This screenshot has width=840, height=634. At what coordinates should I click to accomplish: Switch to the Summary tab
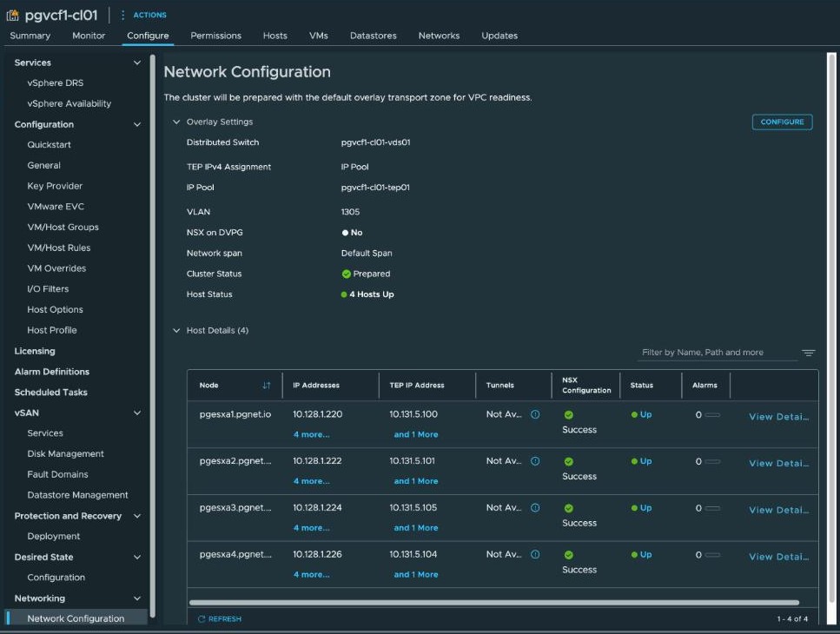coord(30,36)
